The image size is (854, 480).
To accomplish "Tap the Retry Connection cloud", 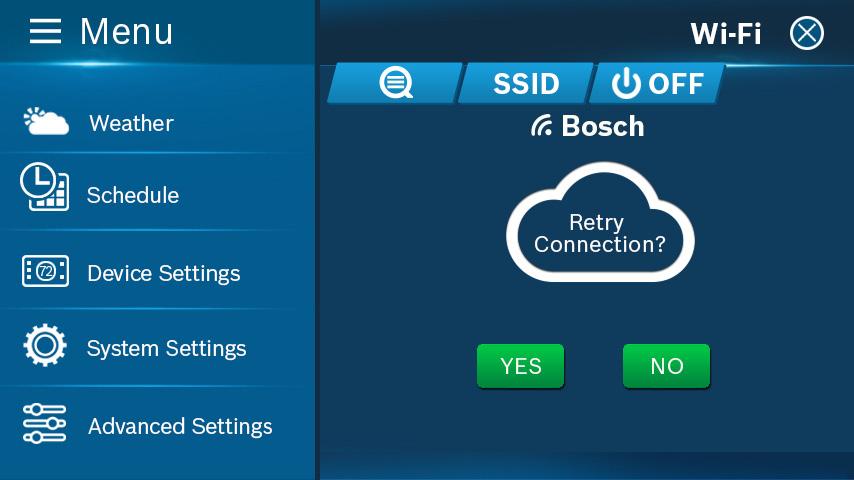I will click(x=600, y=222).
